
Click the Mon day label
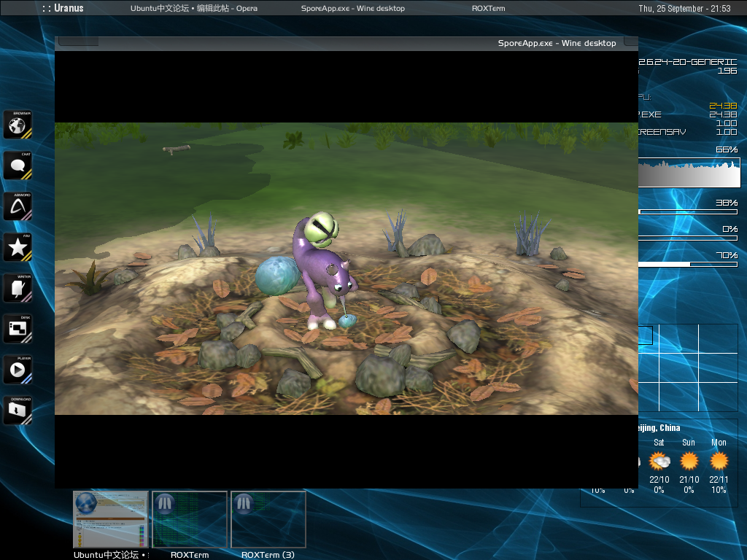click(719, 443)
